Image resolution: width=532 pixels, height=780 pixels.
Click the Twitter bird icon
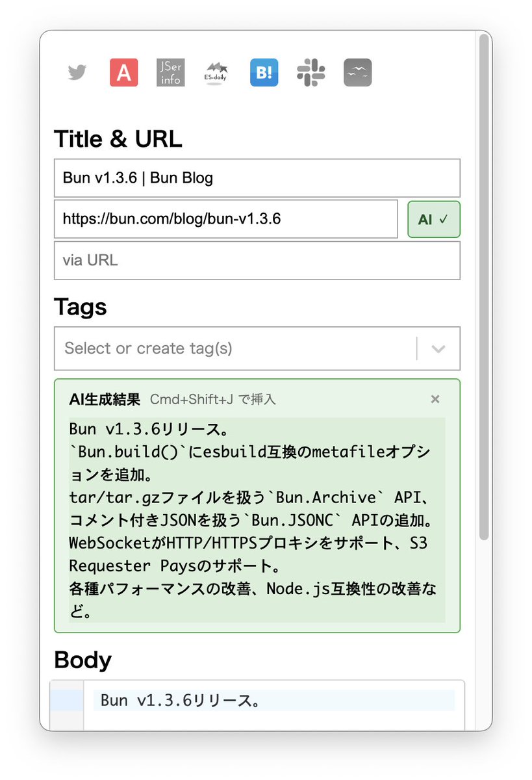77,72
